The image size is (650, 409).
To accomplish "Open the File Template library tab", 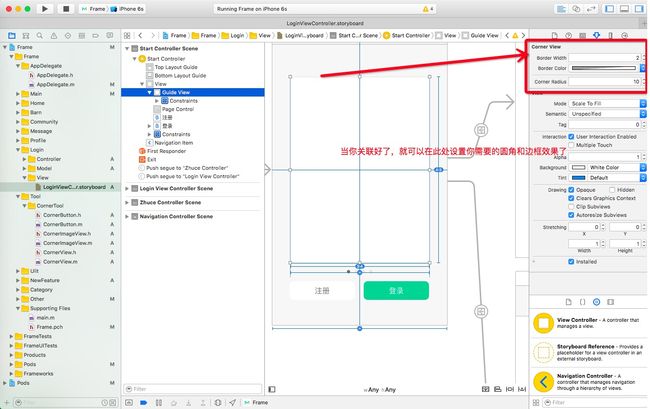I will [x=568, y=302].
